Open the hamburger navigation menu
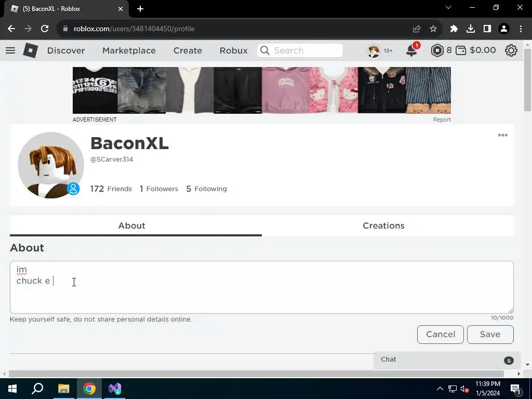 coord(10,50)
